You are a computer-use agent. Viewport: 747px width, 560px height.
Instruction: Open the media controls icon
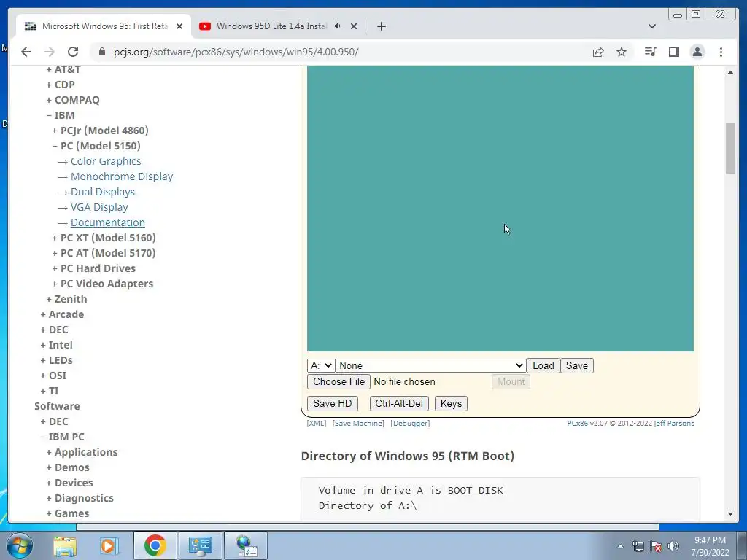(x=650, y=52)
